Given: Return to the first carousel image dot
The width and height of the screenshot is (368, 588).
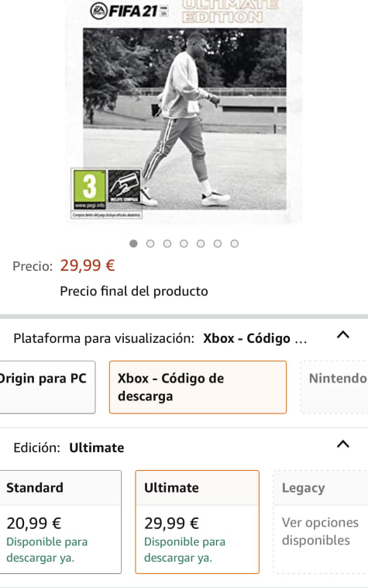Looking at the screenshot, I should (133, 244).
